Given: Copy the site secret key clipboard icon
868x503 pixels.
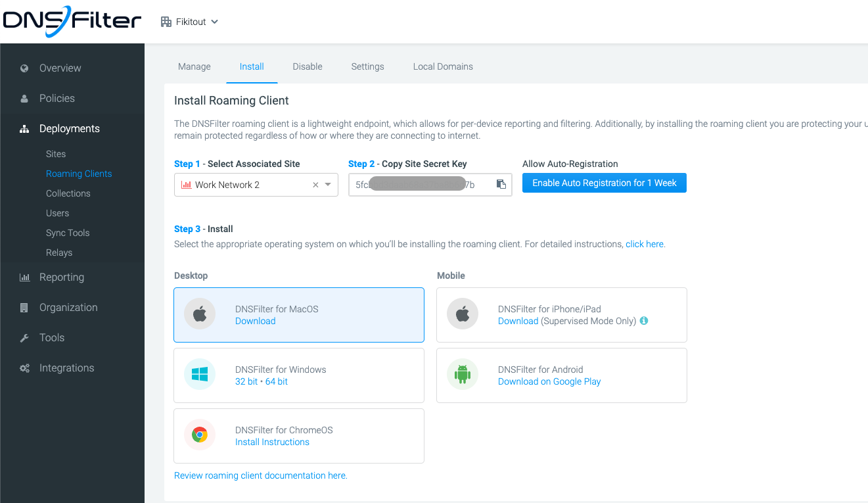Looking at the screenshot, I should click(501, 184).
